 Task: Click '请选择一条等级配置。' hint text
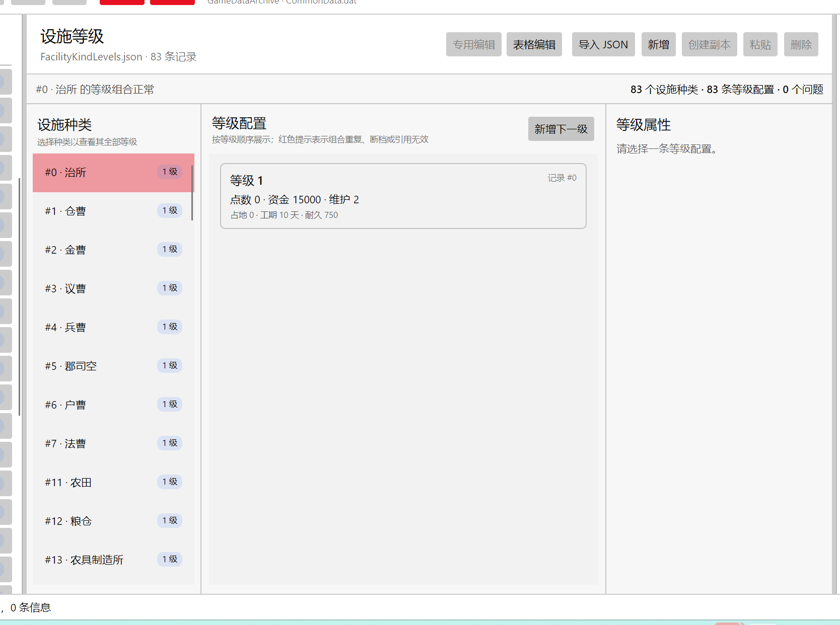pos(667,149)
